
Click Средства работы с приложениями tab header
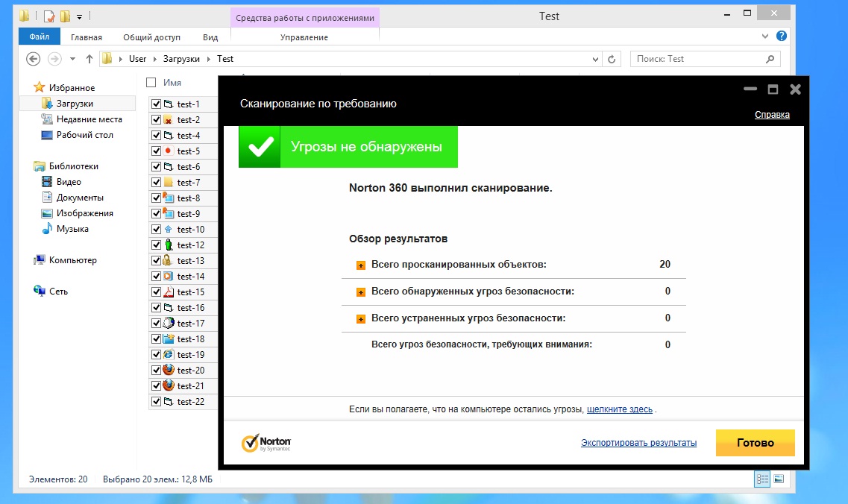click(305, 18)
